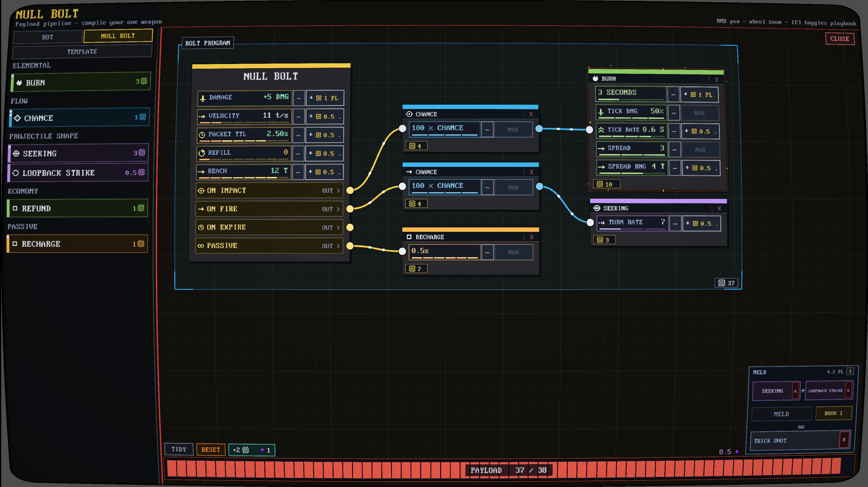Pick the SEEKING module from the palette

coord(78,153)
